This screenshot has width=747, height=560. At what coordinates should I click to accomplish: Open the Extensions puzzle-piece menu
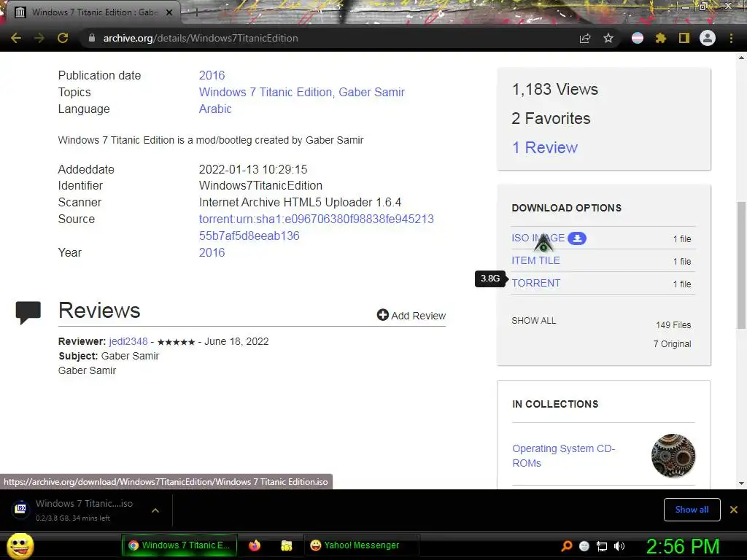660,38
